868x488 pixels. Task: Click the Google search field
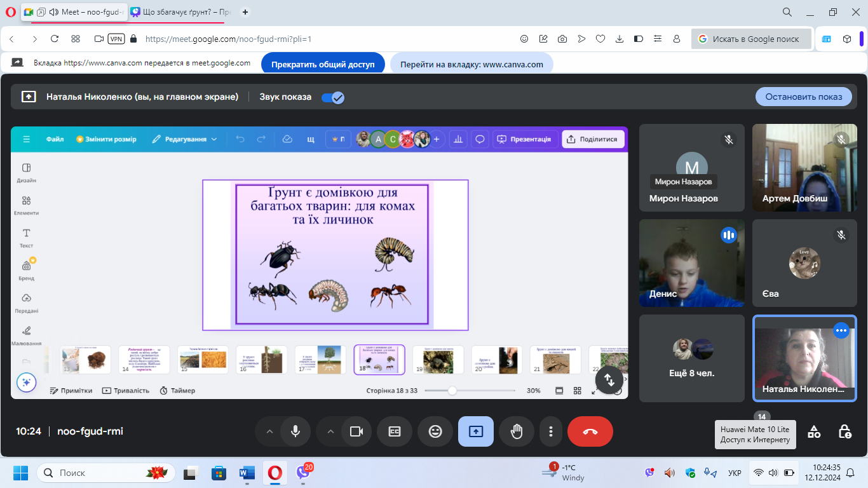coord(752,39)
